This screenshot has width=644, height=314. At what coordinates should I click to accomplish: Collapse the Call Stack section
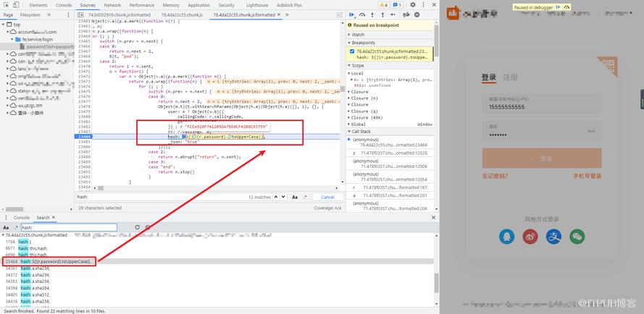point(361,132)
